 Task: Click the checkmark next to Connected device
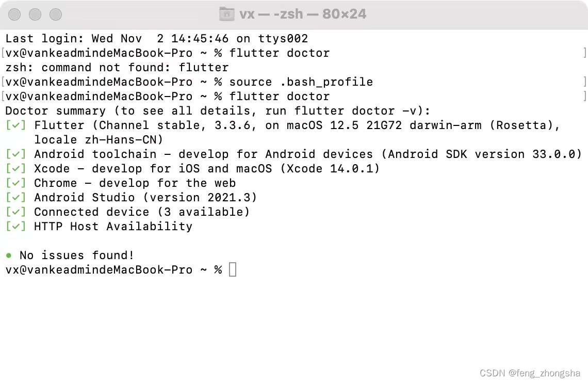15,212
